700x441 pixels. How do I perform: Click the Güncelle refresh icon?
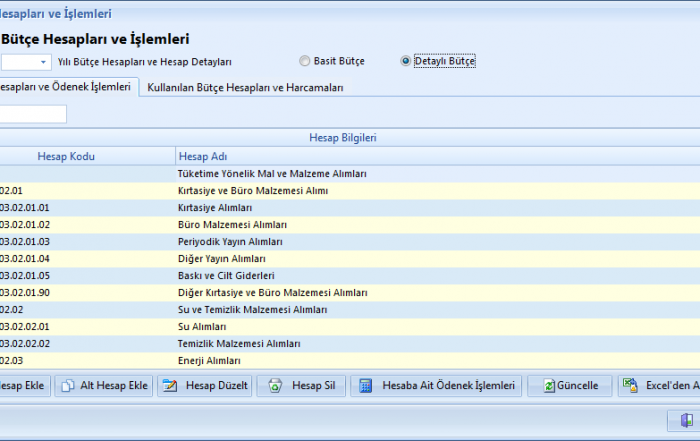click(x=548, y=386)
